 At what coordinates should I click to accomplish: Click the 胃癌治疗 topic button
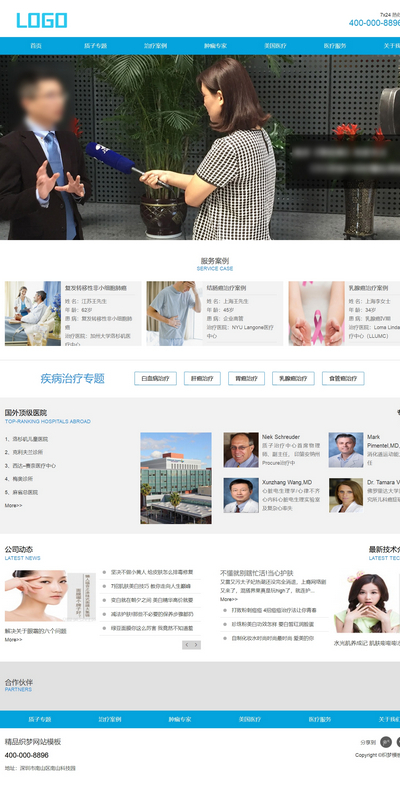(x=246, y=379)
